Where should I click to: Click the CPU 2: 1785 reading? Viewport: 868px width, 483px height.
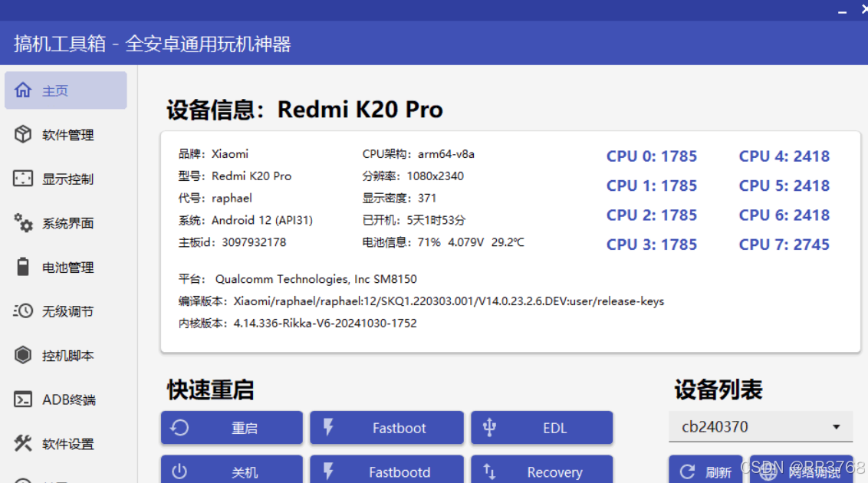pyautogui.click(x=652, y=215)
